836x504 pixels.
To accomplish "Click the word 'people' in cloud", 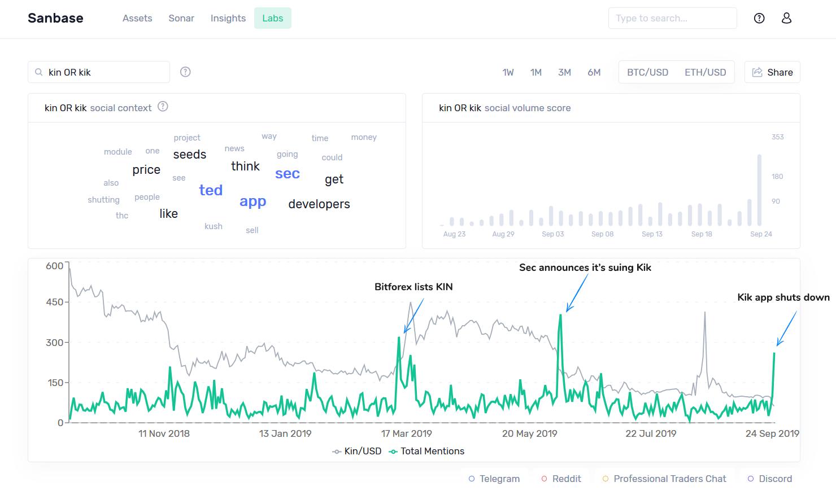I will coord(147,197).
